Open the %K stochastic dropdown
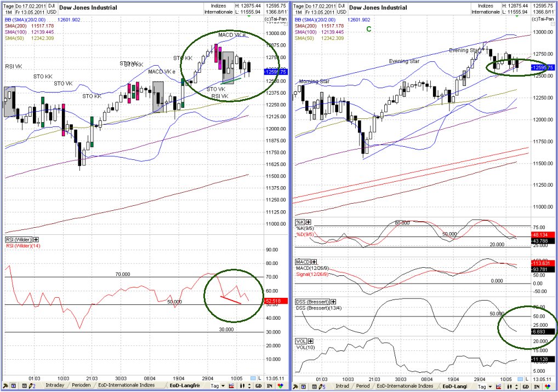Viewport: 558px width, 392px height. point(299,222)
